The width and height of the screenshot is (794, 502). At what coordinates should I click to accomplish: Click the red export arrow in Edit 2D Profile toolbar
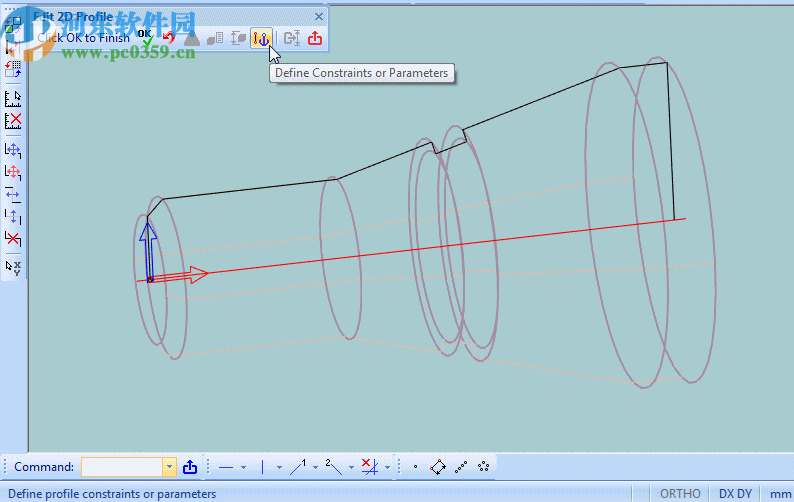point(315,38)
